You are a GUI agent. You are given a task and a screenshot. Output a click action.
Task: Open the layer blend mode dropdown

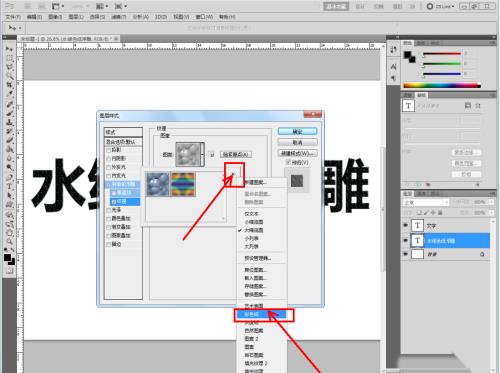(x=426, y=202)
